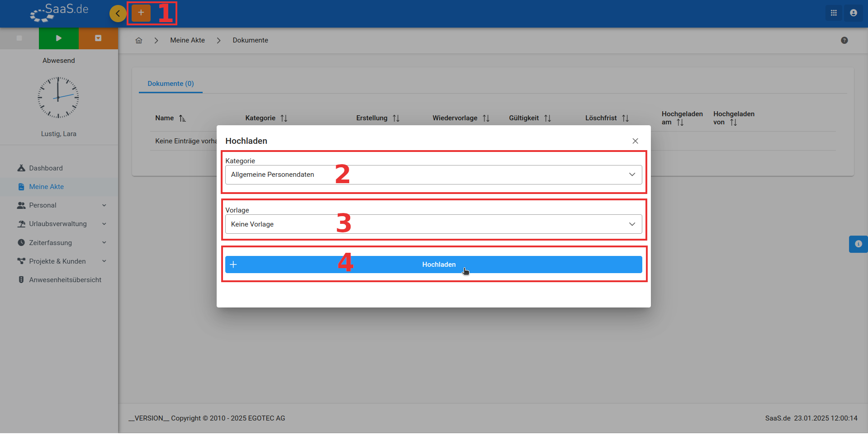Screen dimensions: 868x435
Task: Click the Zeiterfassung clock icon
Action: pos(21,243)
